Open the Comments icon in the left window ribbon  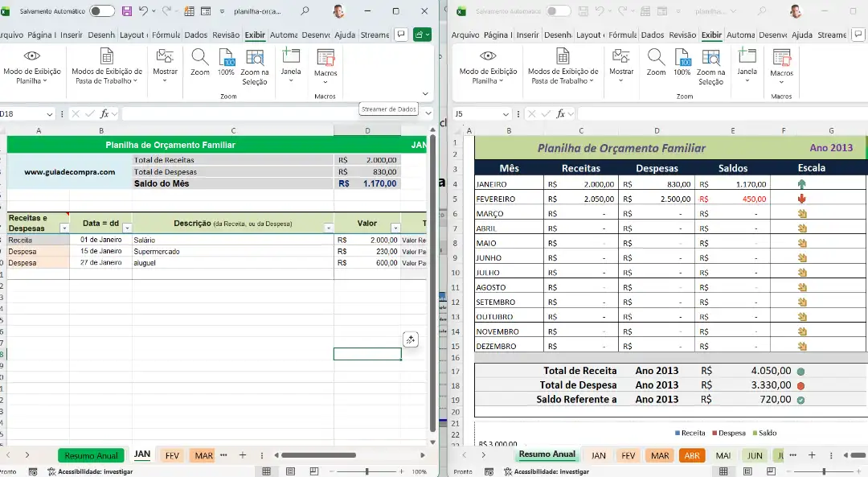(401, 35)
